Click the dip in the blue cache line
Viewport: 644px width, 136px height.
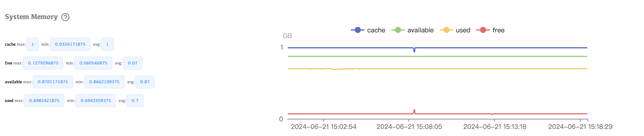point(414,51)
